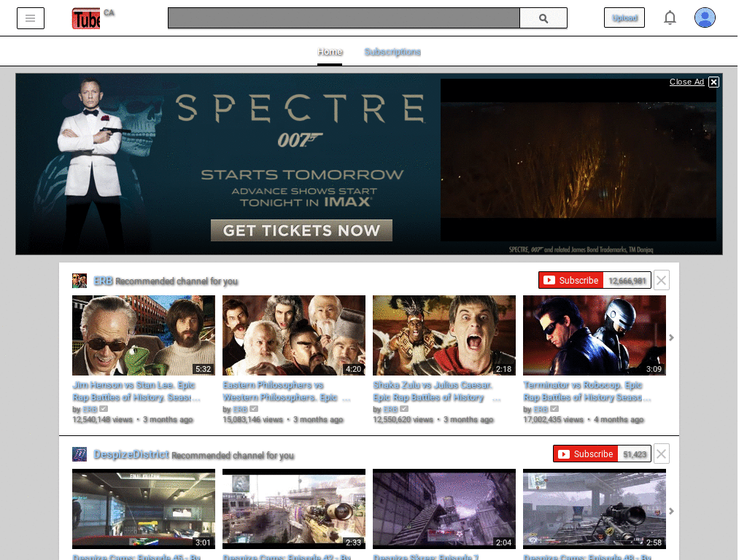Click the 17,002,435 views text
The width and height of the screenshot is (747, 560).
pos(553,419)
